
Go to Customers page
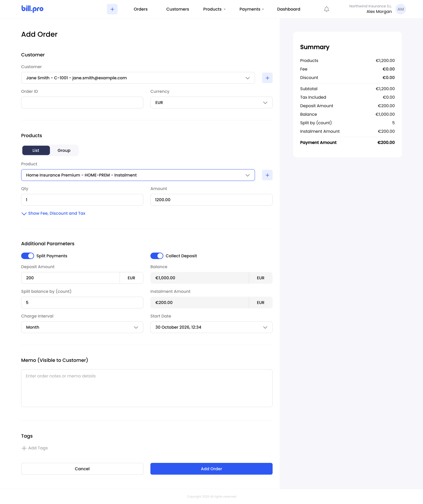(x=178, y=9)
